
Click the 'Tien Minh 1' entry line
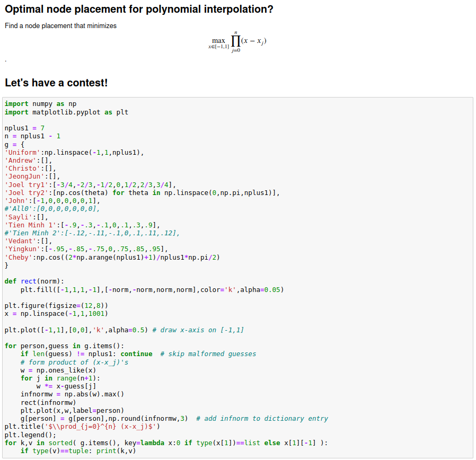coord(82,224)
